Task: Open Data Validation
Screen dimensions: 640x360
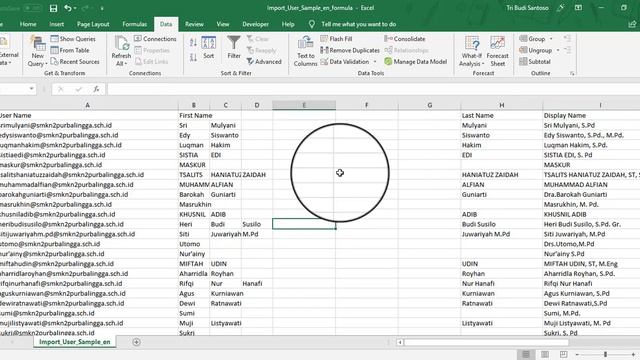Action: 345,62
